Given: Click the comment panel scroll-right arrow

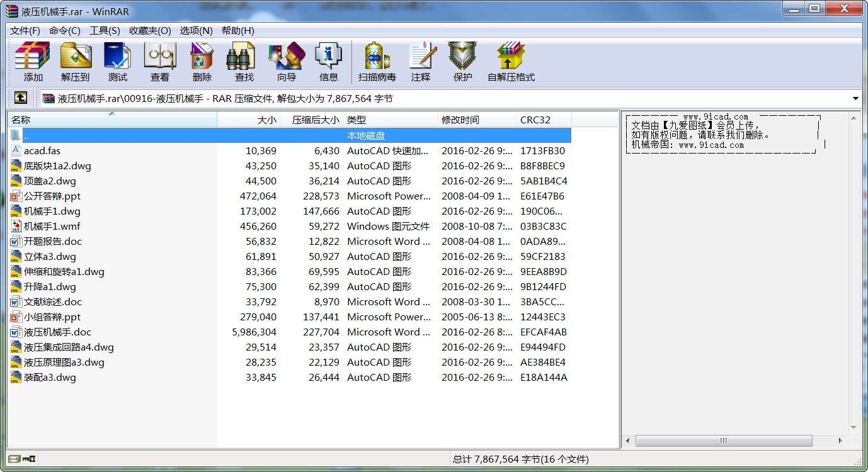Looking at the screenshot, I should pyautogui.click(x=842, y=441).
